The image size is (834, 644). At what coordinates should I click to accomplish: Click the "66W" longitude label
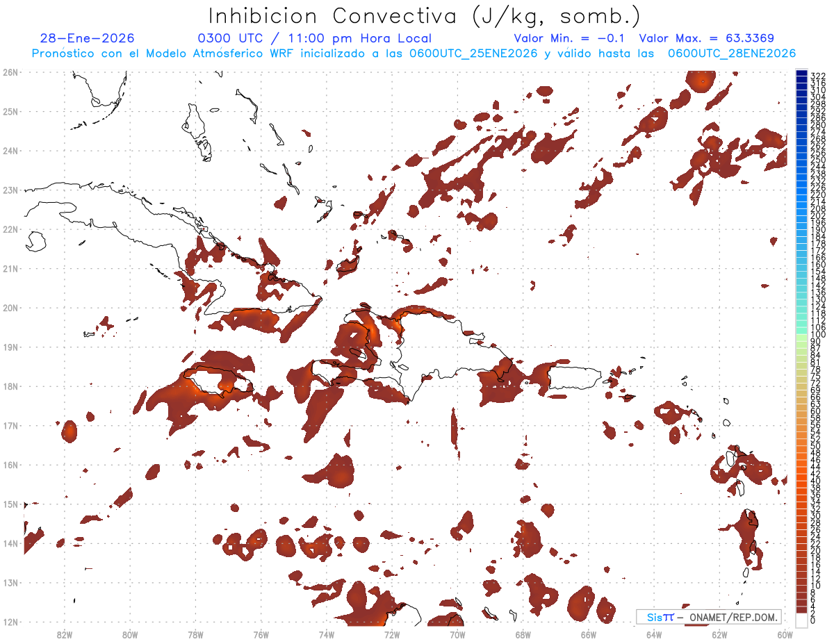(x=589, y=634)
